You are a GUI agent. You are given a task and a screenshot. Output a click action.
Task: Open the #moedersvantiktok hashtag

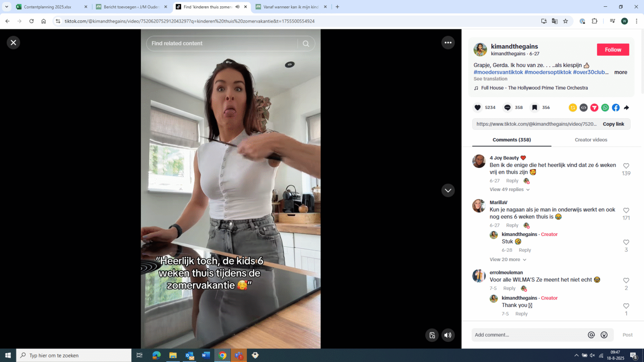(x=498, y=72)
